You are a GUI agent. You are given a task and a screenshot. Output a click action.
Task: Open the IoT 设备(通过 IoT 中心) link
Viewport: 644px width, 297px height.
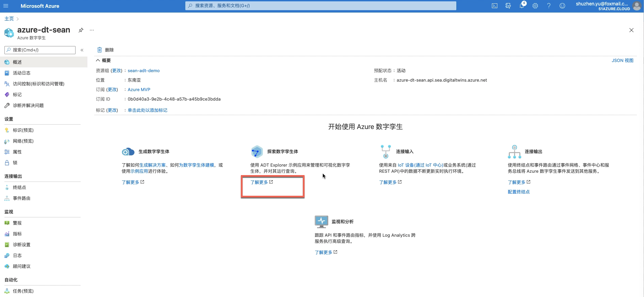pos(420,165)
